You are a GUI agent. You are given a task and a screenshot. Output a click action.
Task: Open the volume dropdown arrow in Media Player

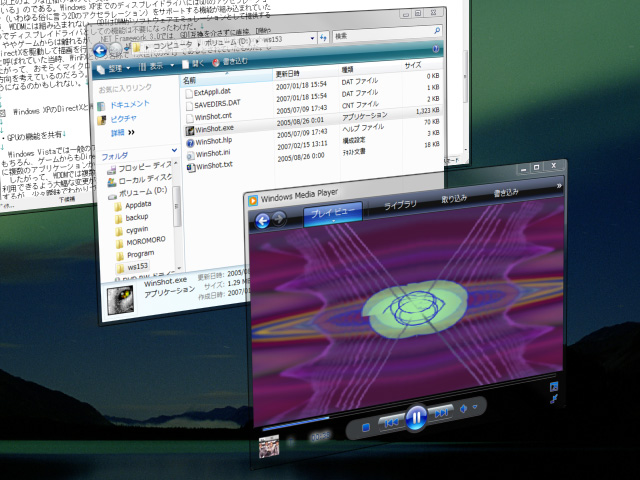click(x=475, y=407)
